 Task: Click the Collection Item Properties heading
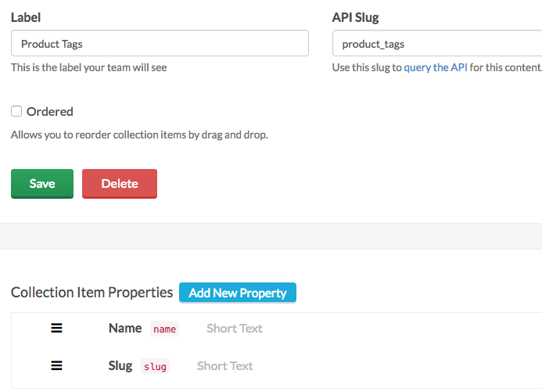click(x=92, y=293)
